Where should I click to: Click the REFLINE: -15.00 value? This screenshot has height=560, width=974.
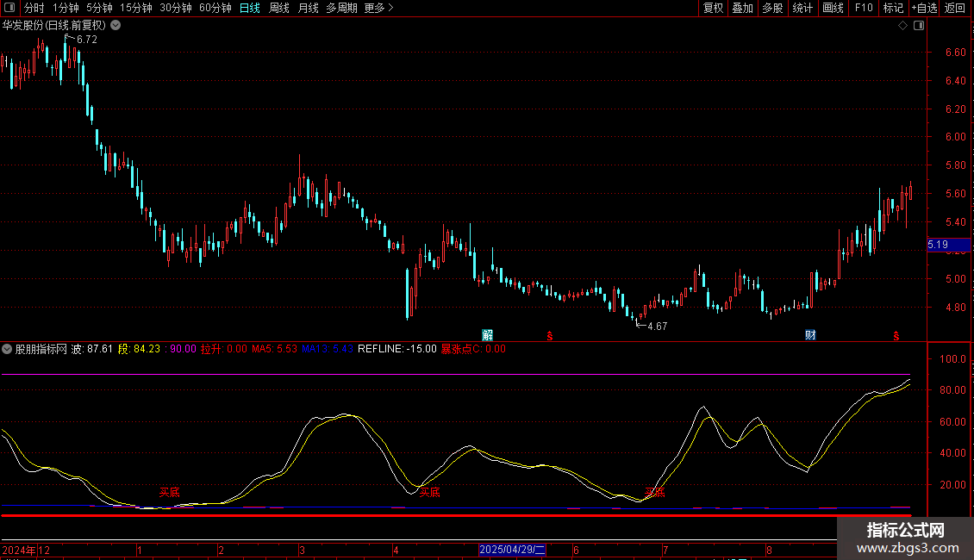coord(397,349)
